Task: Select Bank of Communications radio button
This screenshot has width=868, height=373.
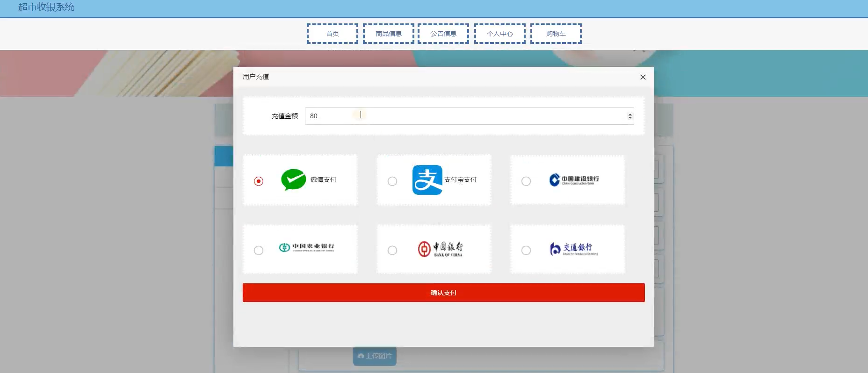Action: 526,250
